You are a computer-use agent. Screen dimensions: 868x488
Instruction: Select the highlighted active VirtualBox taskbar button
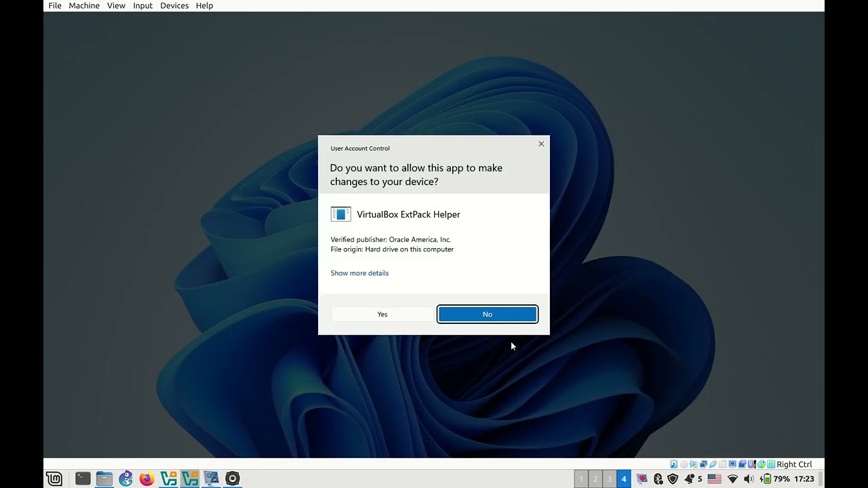coord(190,479)
